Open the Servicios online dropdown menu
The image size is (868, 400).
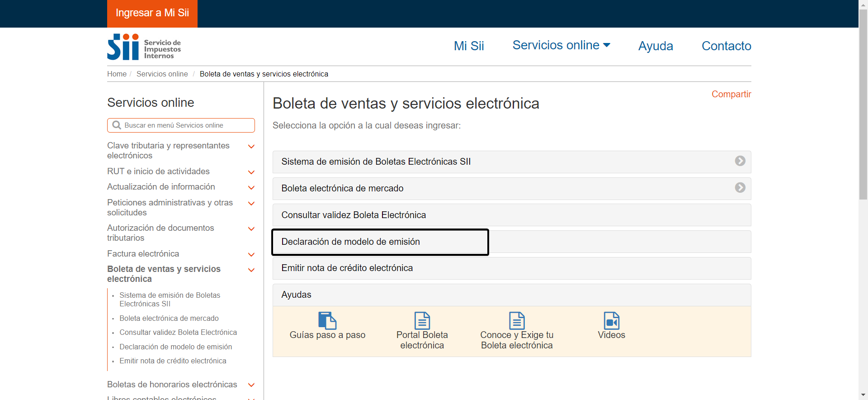[x=561, y=45]
